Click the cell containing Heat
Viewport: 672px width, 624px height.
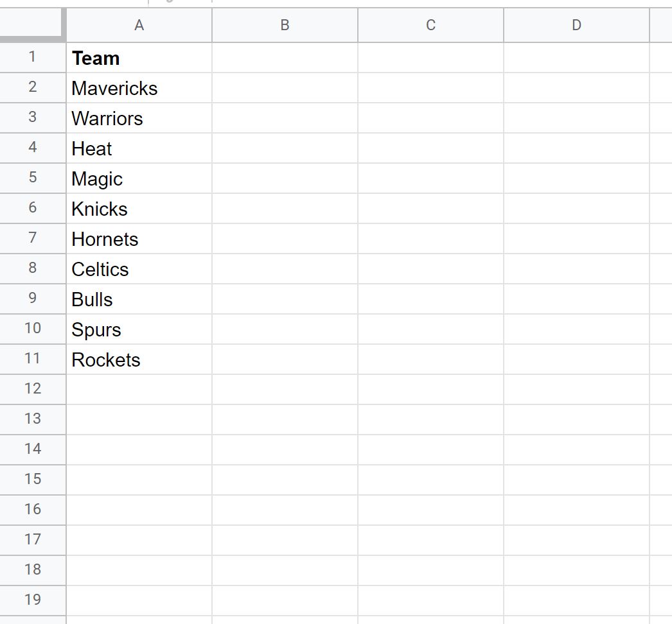[139, 148]
